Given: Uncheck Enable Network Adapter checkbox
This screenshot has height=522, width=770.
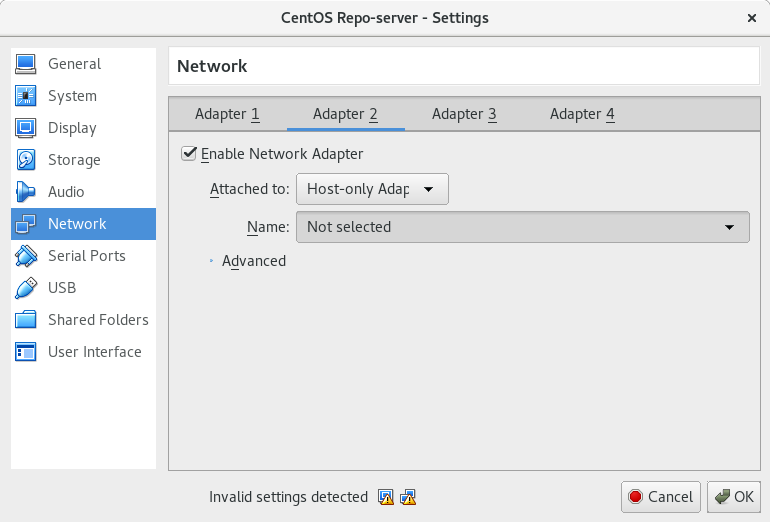Looking at the screenshot, I should pyautogui.click(x=189, y=153).
